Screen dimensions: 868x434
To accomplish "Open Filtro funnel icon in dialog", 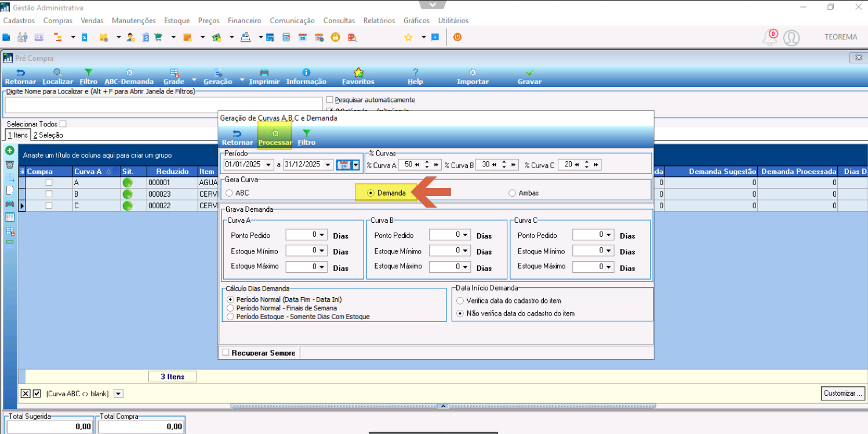I will point(307,133).
